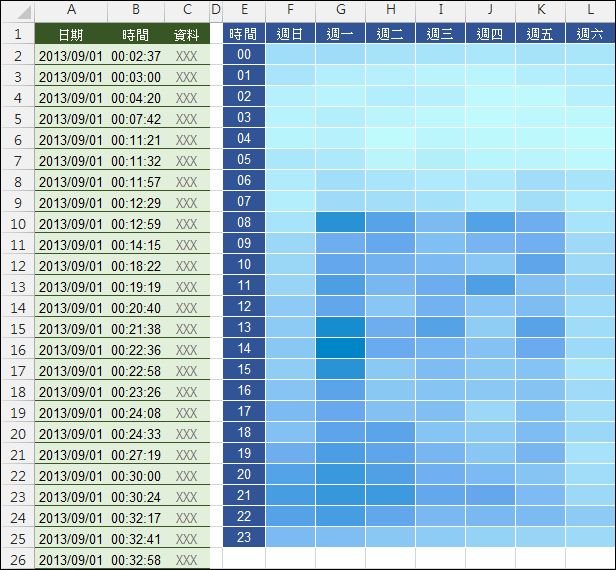Select time cell 00:02:37
Screen dimensions: 616x570
(136, 56)
